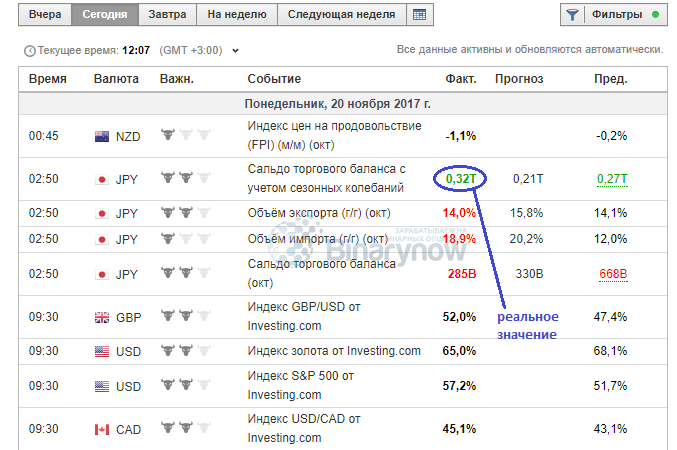Image resolution: width=677 pixels, height=450 pixels.
Task: Click the Важн. column header
Action: pyautogui.click(x=177, y=79)
